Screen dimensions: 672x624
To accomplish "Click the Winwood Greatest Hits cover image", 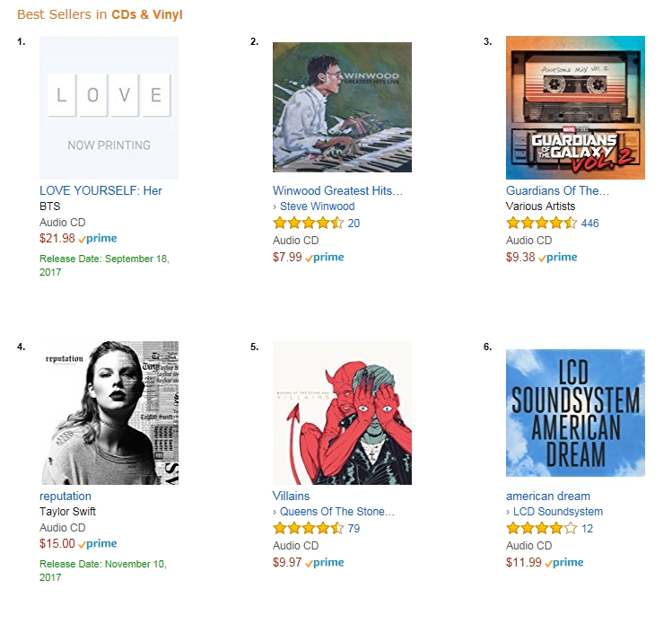I will point(342,107).
